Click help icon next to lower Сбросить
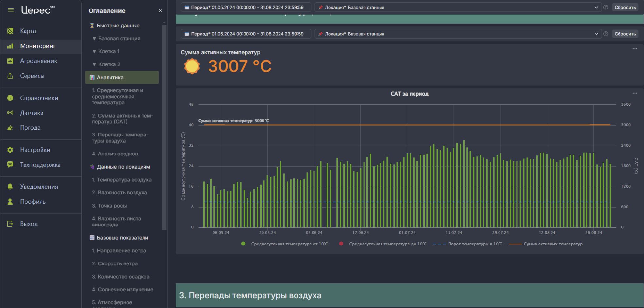 click(x=606, y=34)
